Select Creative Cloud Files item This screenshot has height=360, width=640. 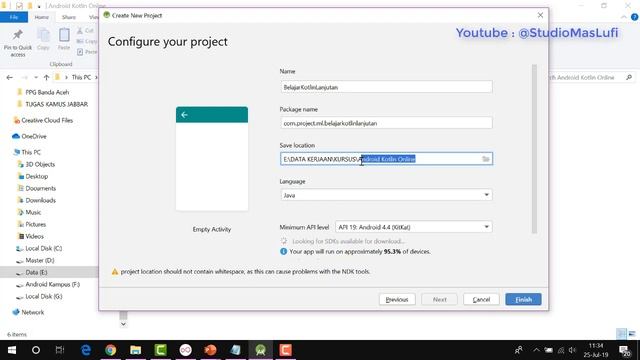[47, 120]
